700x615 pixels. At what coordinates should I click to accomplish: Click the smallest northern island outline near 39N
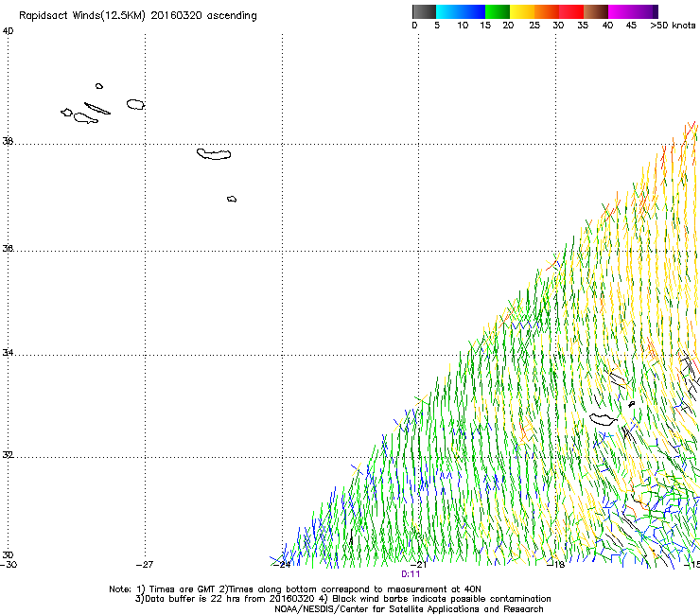coord(99,86)
